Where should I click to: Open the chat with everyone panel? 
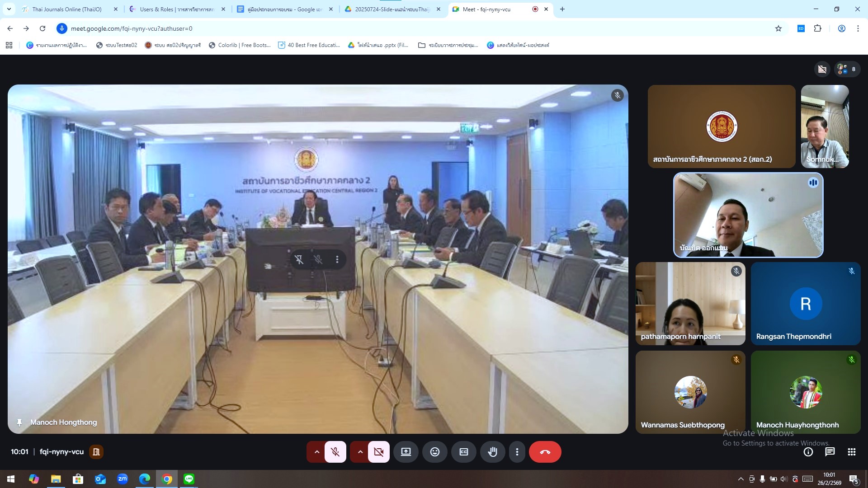click(830, 452)
